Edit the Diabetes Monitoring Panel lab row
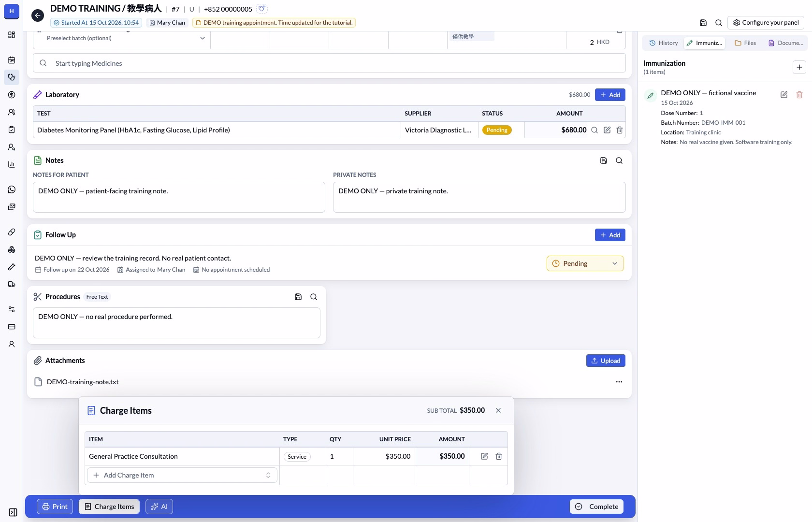 tap(607, 130)
